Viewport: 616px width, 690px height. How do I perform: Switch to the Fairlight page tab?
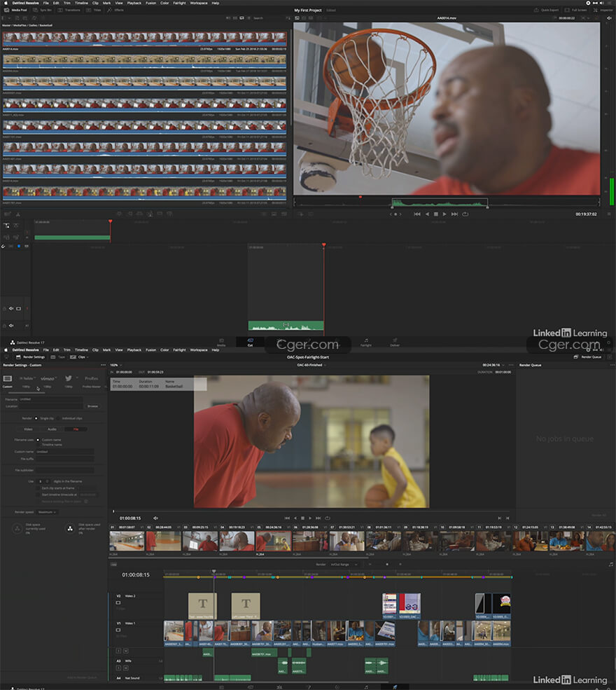coord(366,342)
